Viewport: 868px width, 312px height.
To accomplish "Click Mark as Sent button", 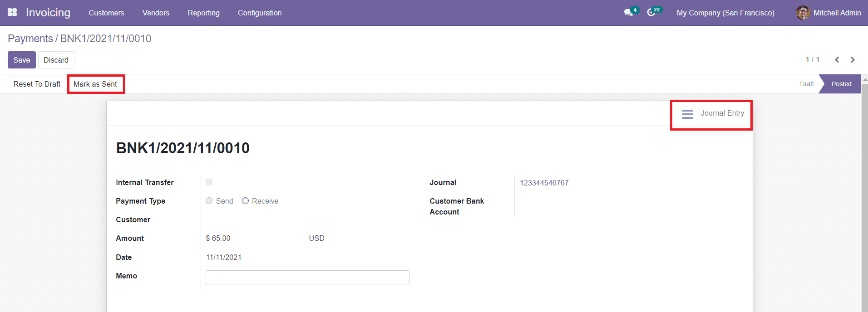I will pyautogui.click(x=95, y=84).
